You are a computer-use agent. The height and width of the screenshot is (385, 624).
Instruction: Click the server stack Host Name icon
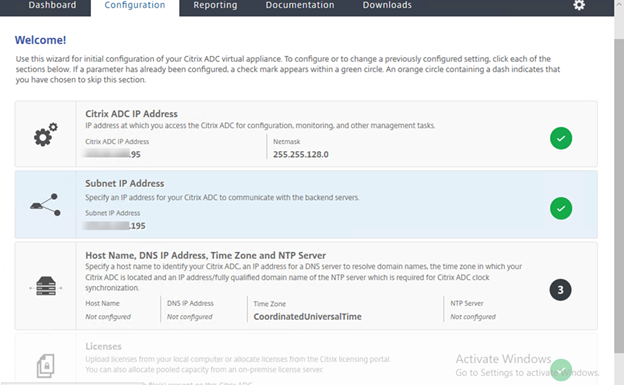[x=46, y=286]
